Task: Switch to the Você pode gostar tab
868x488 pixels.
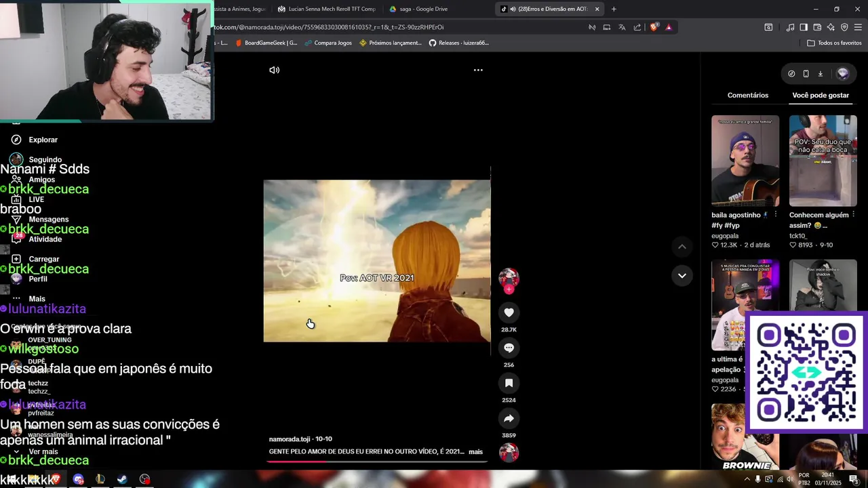Action: [x=821, y=95]
